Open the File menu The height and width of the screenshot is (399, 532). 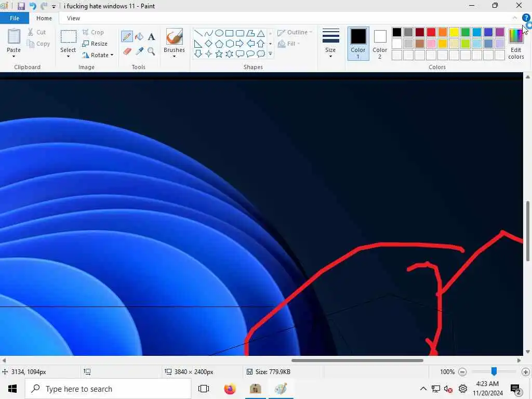pos(14,18)
